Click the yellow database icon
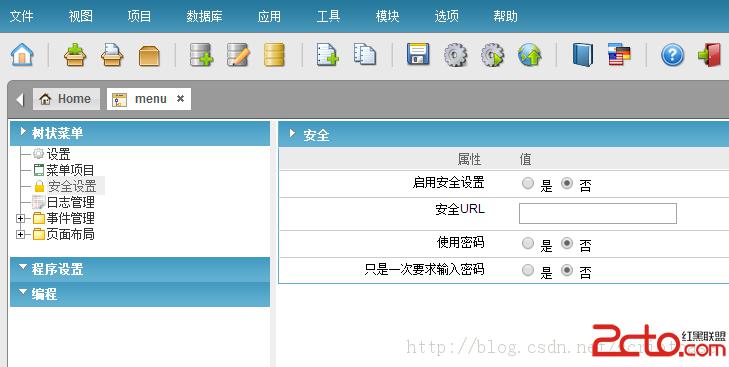Viewport: 729px width, 367px height. click(x=274, y=55)
